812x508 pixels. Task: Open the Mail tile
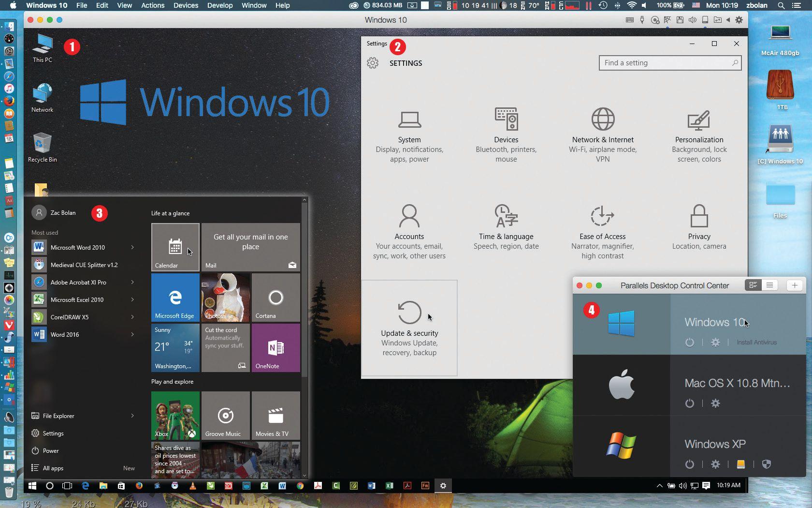tap(251, 247)
